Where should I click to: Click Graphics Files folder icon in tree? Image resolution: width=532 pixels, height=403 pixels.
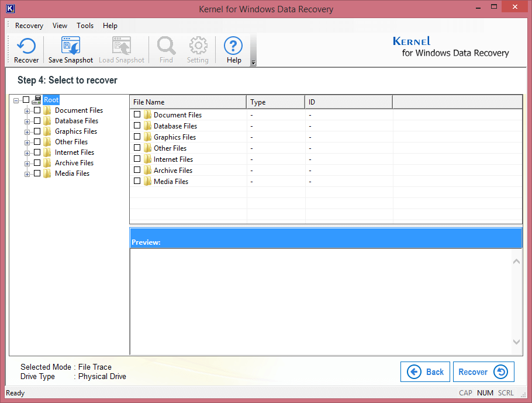point(47,131)
